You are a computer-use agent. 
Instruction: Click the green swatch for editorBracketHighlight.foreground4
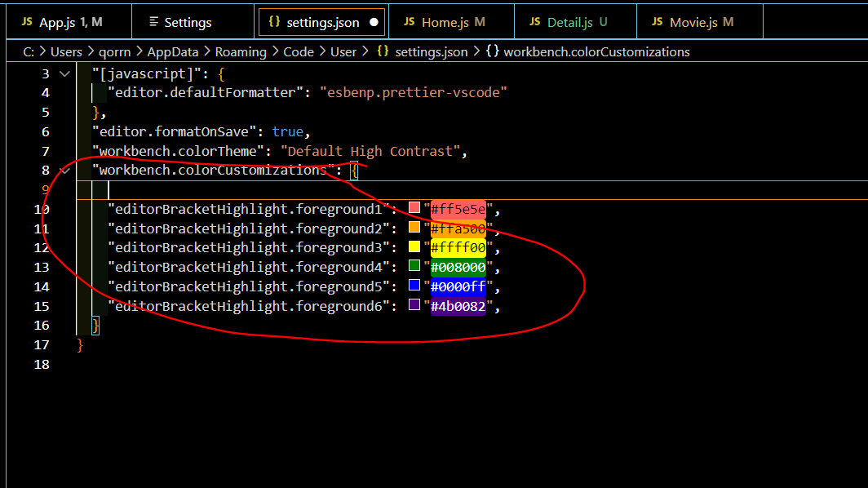tap(414, 267)
